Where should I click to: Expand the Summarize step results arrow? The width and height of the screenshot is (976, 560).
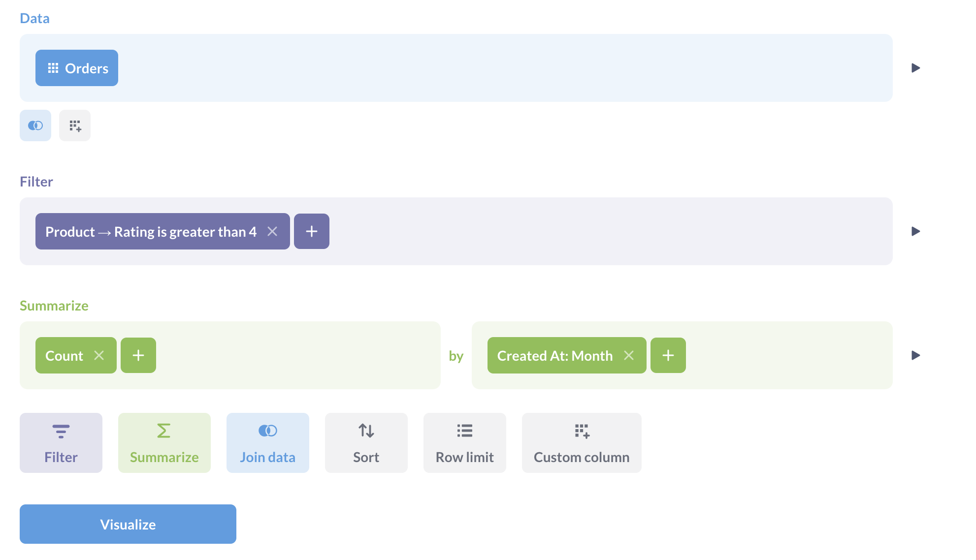(915, 355)
